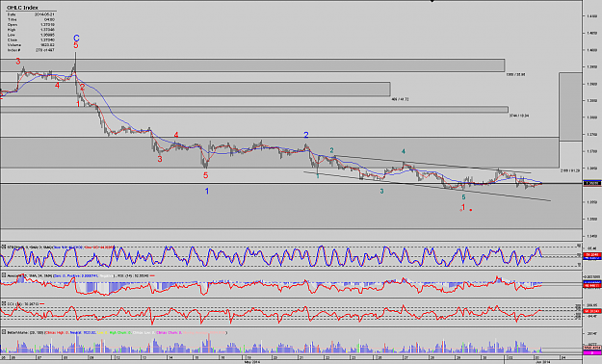Open the CCI panel settings icon
Viewport: 602px width, 364px height.
(4, 303)
